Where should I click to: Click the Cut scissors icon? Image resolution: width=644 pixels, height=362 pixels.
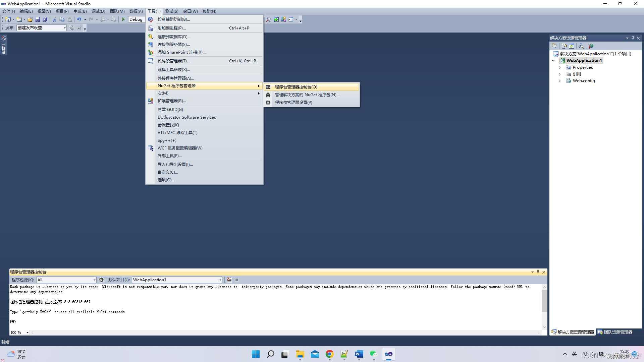54,19
